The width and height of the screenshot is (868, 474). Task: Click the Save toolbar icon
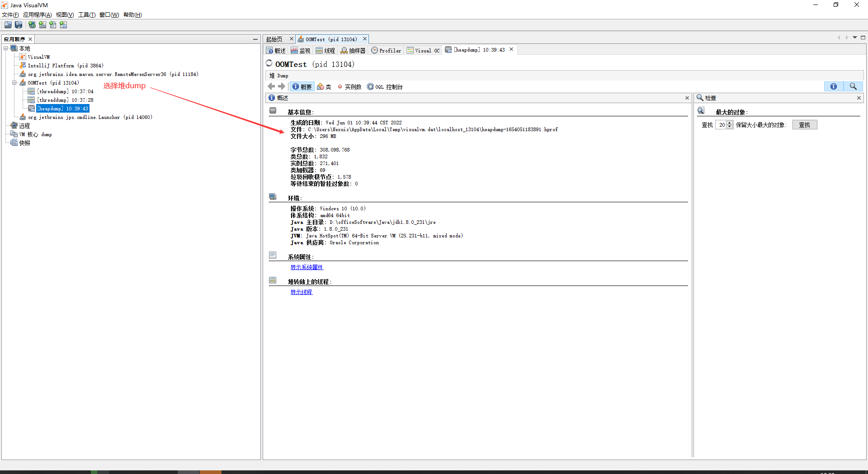pos(19,25)
